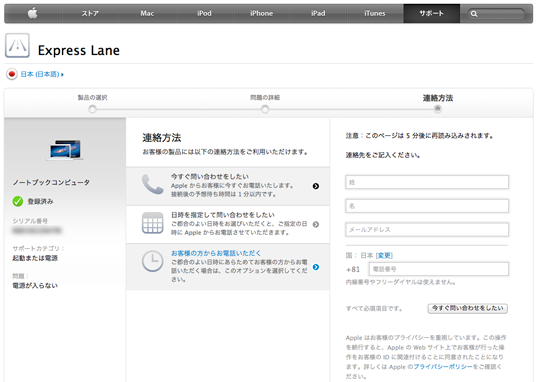Image resolution: width=540 pixels, height=382 pixels.
Task: Click the Japan flag icon
Action: pyautogui.click(x=12, y=74)
